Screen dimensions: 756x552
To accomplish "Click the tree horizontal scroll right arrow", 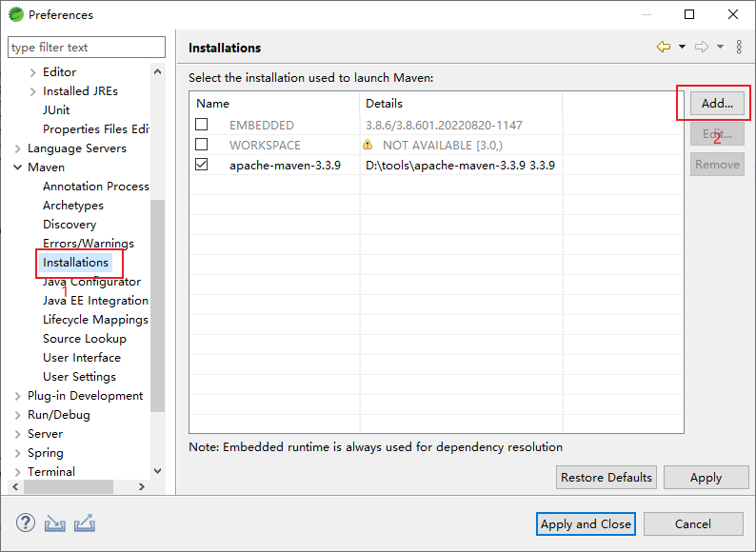I will (141, 486).
